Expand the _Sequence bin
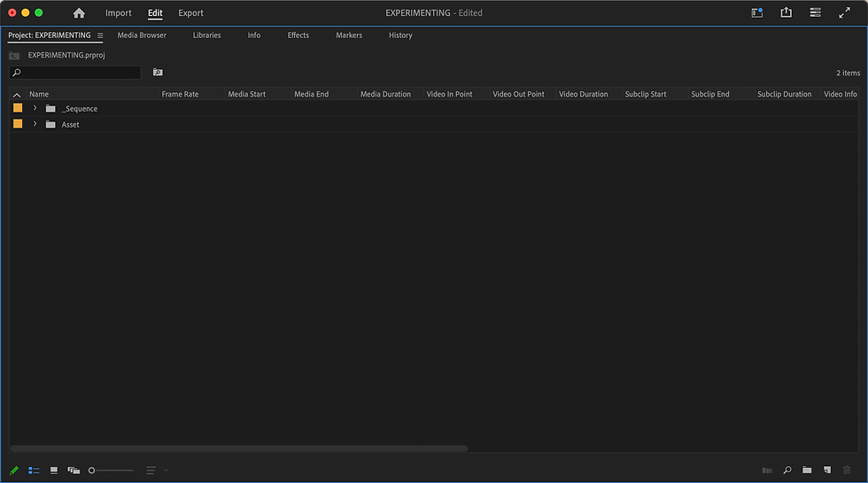This screenshot has height=483, width=868. coord(35,108)
